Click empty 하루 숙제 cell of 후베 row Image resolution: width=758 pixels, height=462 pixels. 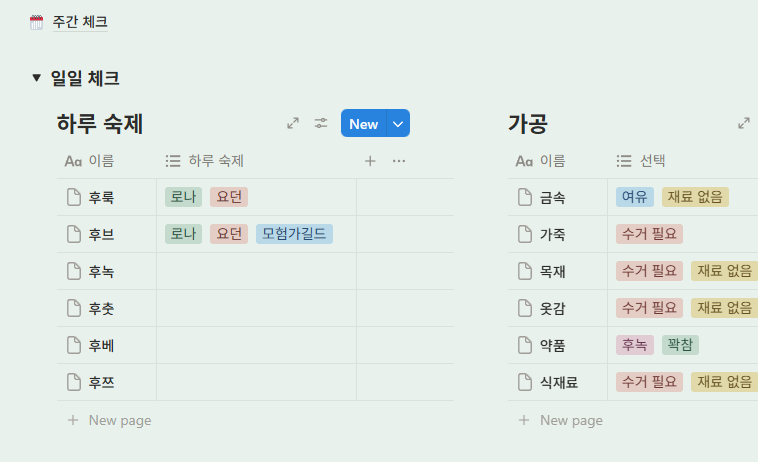pos(256,345)
